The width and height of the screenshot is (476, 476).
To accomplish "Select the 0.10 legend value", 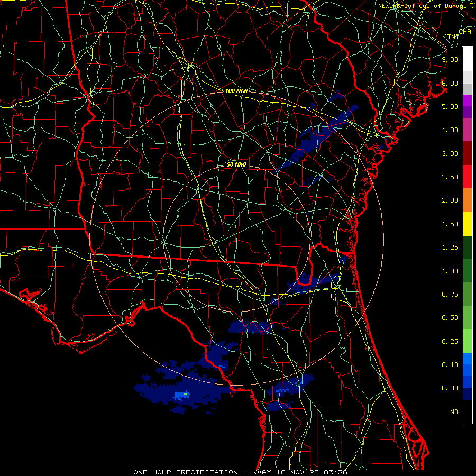I will (x=450, y=365).
